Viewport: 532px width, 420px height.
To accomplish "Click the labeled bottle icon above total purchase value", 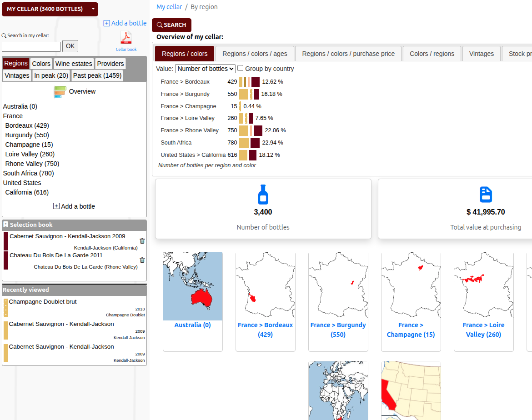I will (x=486, y=194).
